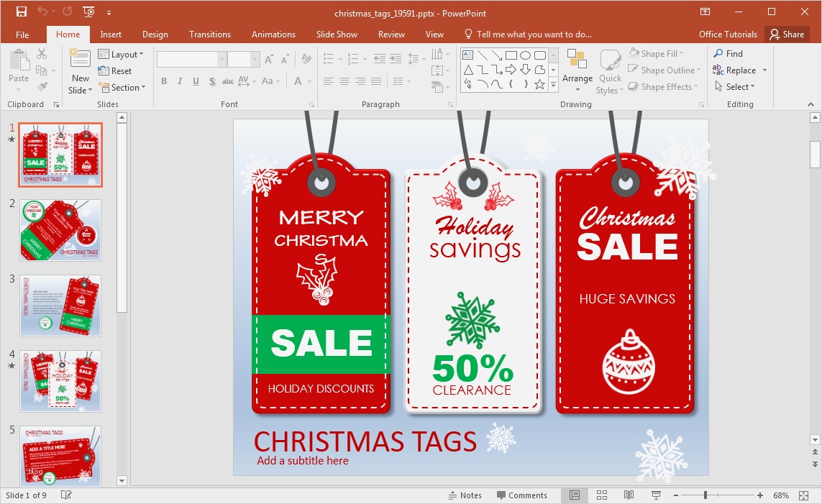Click the Paste clipboard icon
This screenshot has height=504, width=822.
pos(19,61)
